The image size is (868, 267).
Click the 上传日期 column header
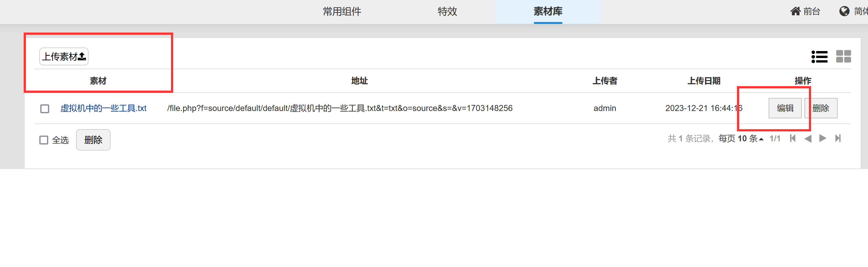click(704, 81)
